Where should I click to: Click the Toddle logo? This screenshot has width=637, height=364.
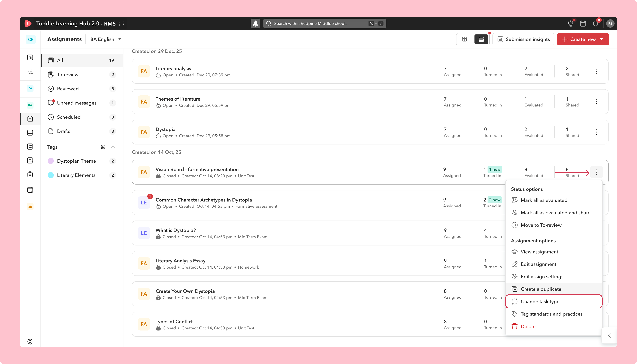(x=28, y=24)
